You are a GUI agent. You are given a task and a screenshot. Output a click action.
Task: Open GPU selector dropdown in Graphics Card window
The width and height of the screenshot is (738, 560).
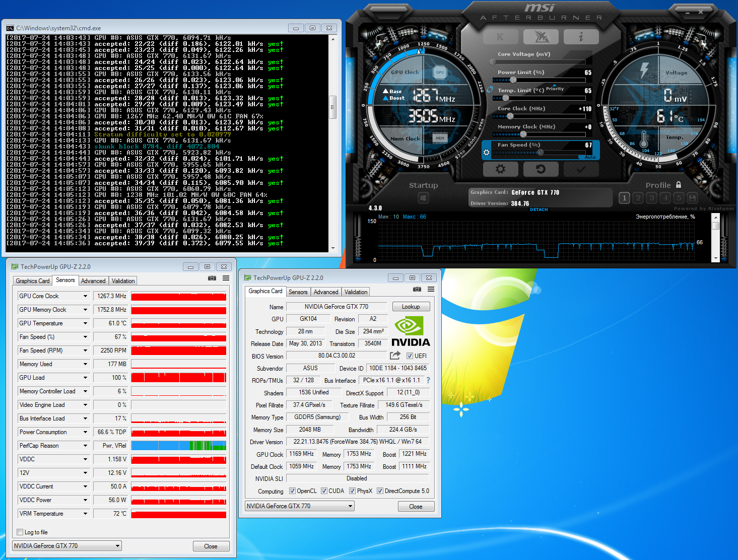pyautogui.click(x=300, y=506)
